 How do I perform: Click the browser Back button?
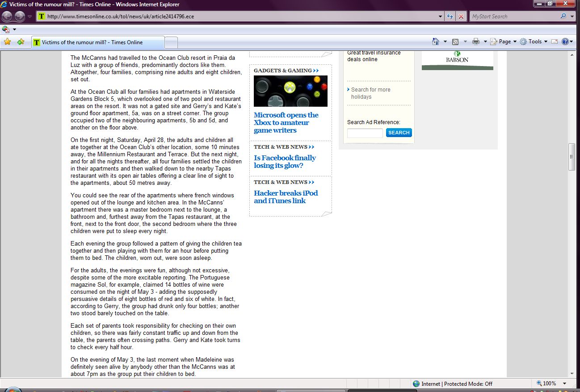point(7,17)
